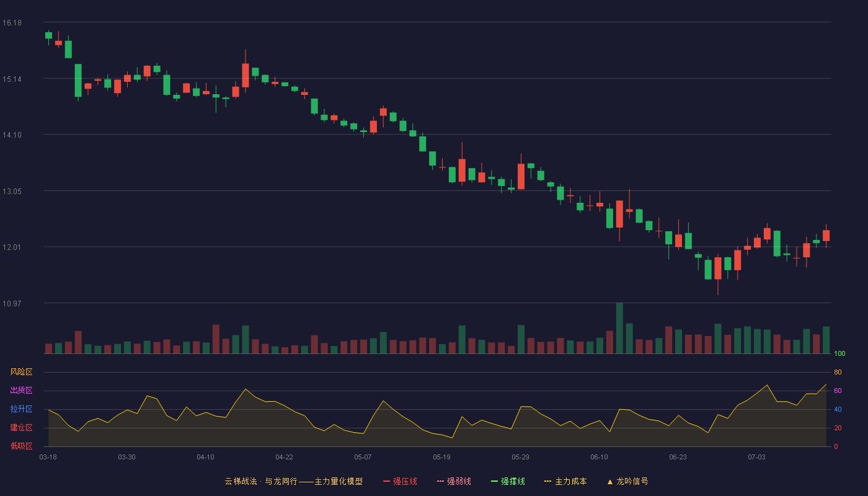
Task: Click the 10.97 price axis label
Action: (x=12, y=304)
